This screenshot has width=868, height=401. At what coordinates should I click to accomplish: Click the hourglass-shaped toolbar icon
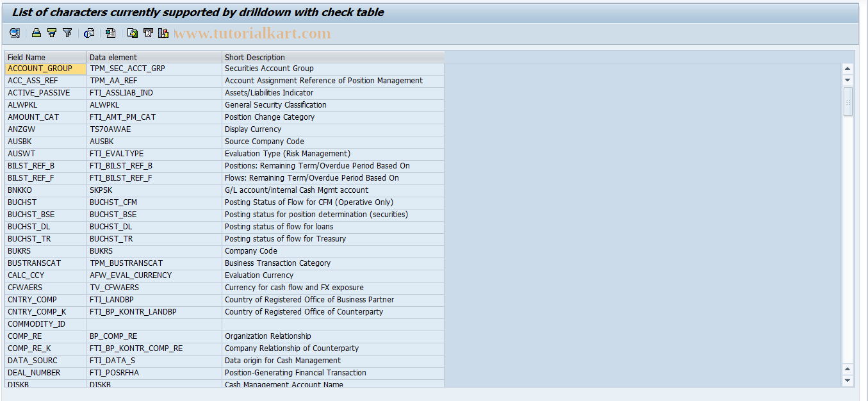[148, 33]
